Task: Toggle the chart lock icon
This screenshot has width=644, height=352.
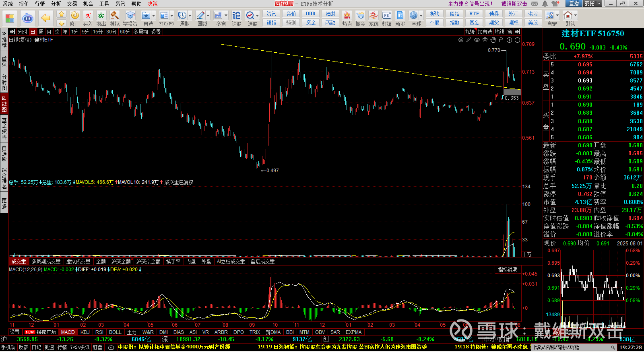Action: click(501, 40)
